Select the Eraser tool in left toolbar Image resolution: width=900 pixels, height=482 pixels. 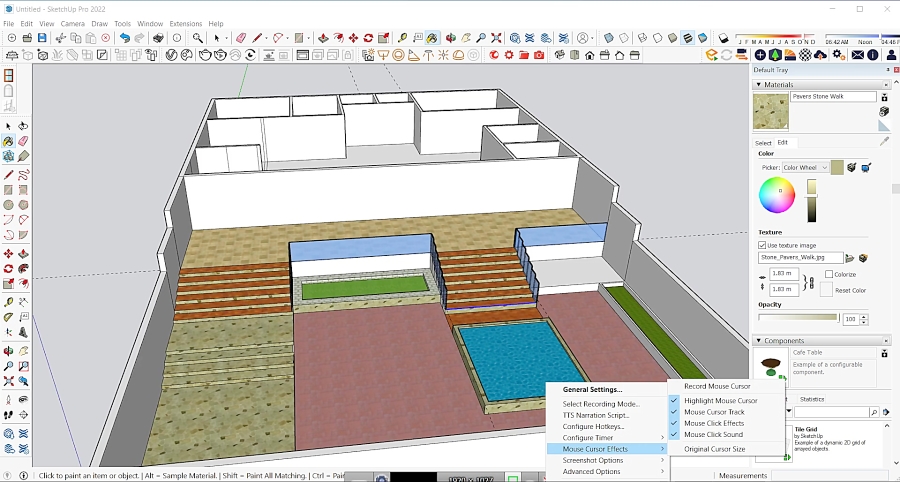click(x=24, y=141)
